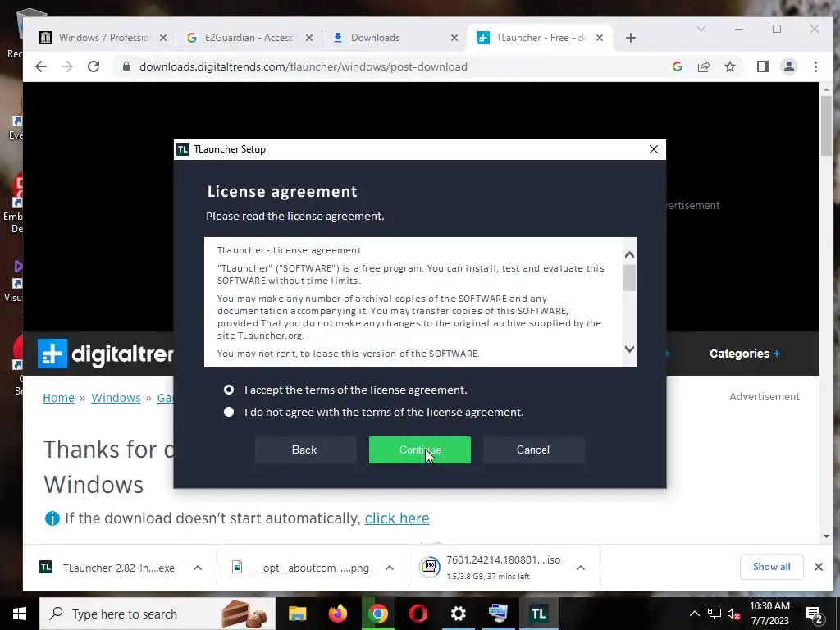The height and width of the screenshot is (630, 840).
Task: Reload the page with the refresh icon
Action: click(94, 66)
